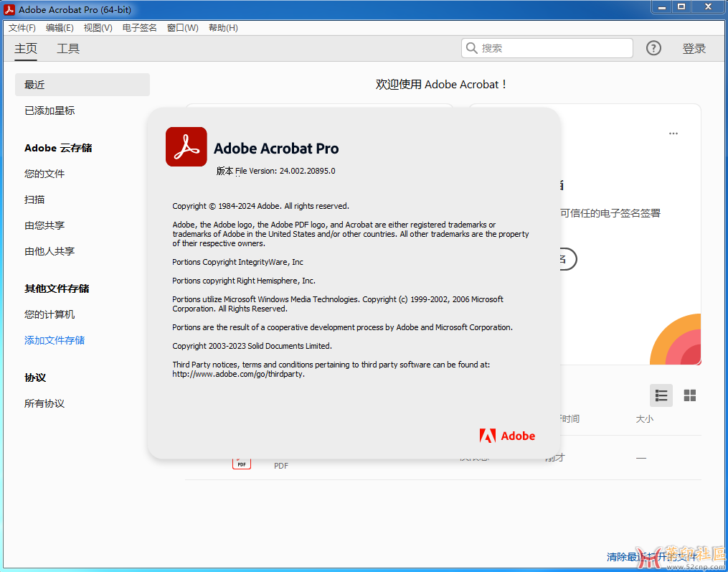Click the 可信任的电子签名签署 text

pos(610,213)
